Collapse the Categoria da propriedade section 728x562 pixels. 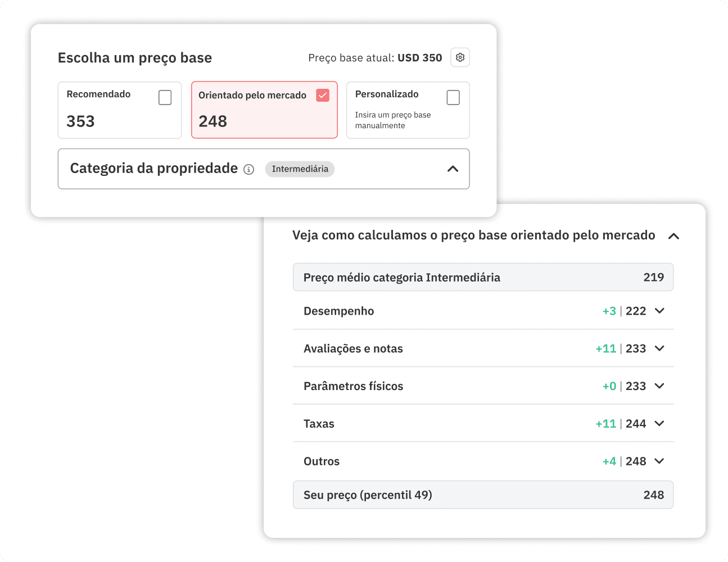453,169
